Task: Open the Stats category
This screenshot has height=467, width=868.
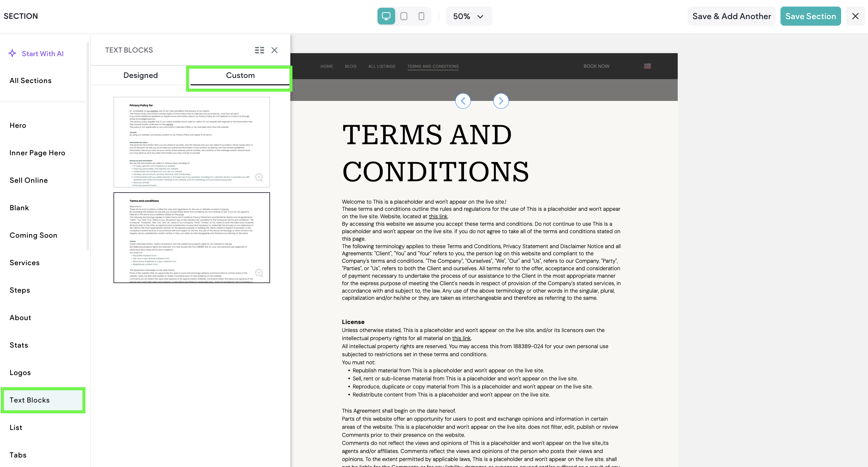Action: (19, 345)
